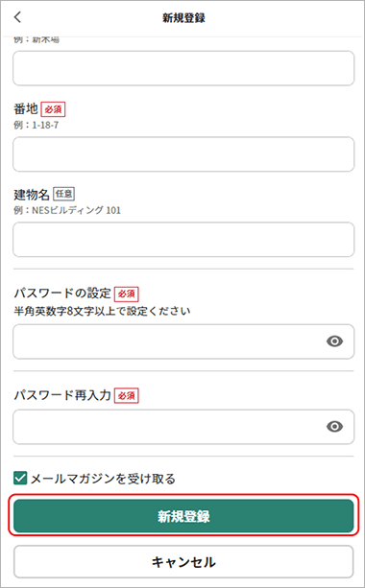The image size is (365, 588).
Task: Submit with green 新規登録 button
Action: pyautogui.click(x=183, y=516)
